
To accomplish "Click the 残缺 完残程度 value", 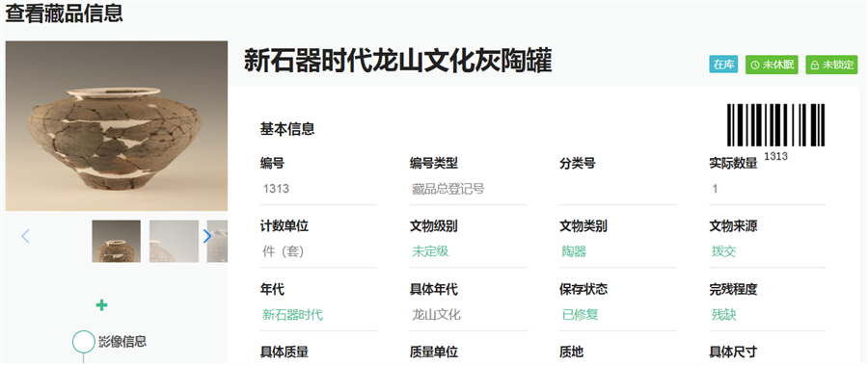I will (724, 315).
